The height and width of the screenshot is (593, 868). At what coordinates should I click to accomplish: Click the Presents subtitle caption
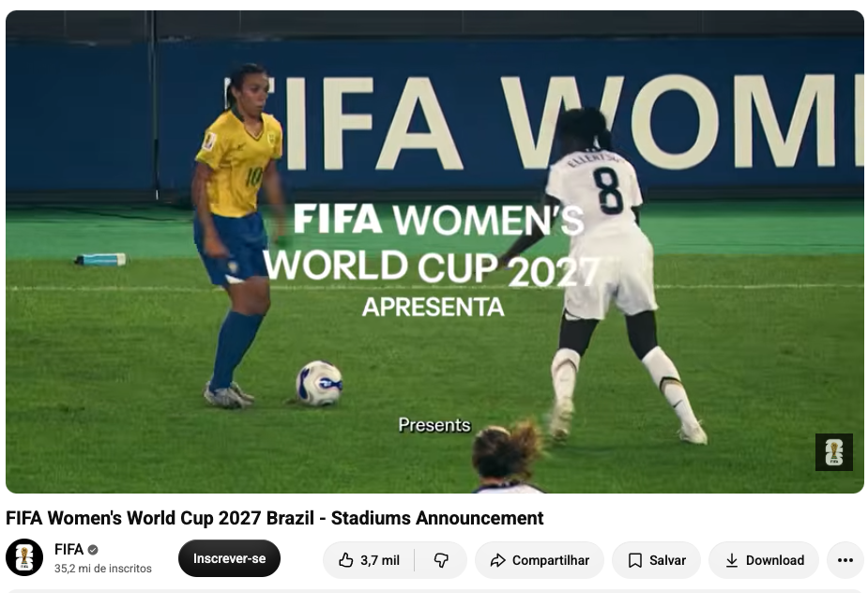[x=434, y=425]
